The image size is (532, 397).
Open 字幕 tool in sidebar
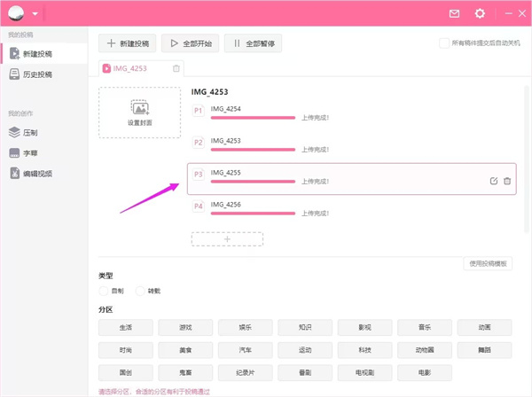[29, 152]
